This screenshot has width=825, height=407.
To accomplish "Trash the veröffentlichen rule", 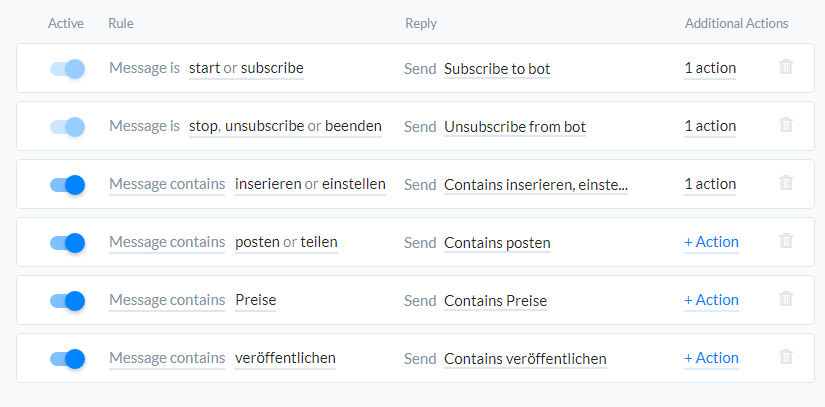I will click(786, 357).
